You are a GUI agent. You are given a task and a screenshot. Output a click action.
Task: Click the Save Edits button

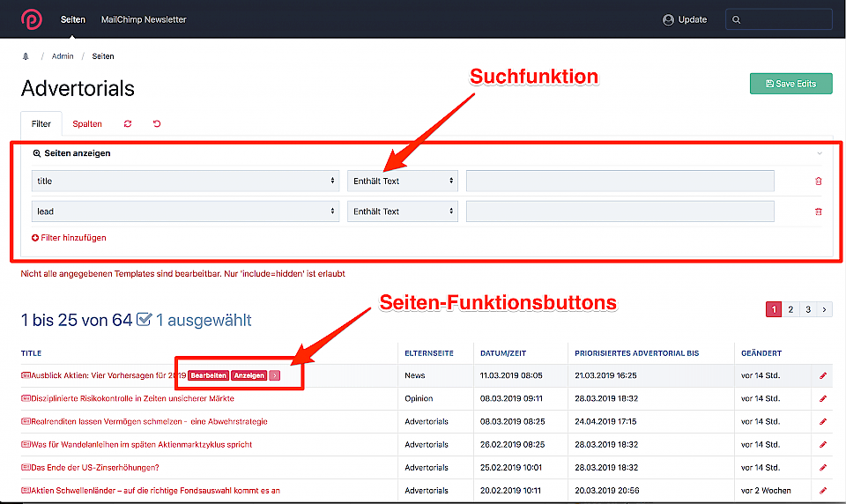coord(790,84)
